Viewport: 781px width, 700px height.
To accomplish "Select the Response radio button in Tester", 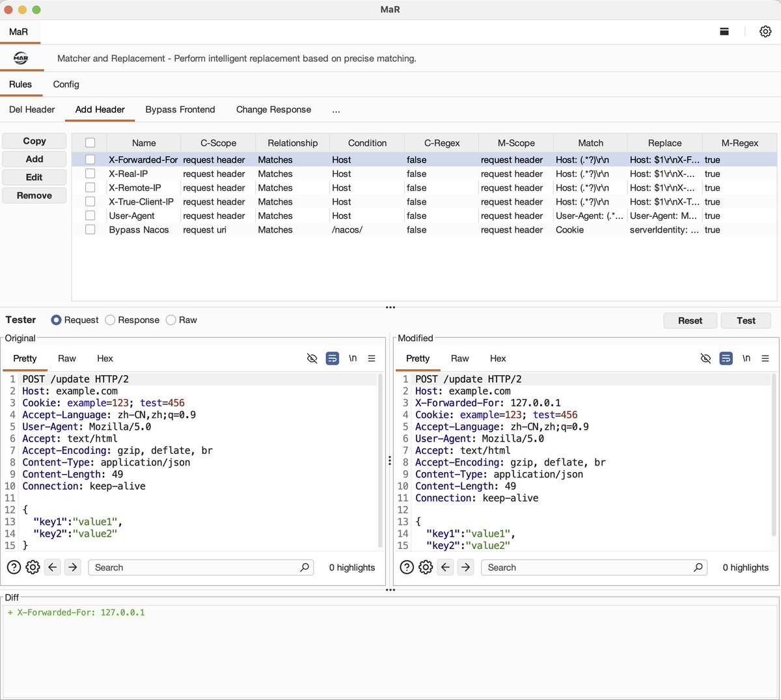I will click(109, 320).
